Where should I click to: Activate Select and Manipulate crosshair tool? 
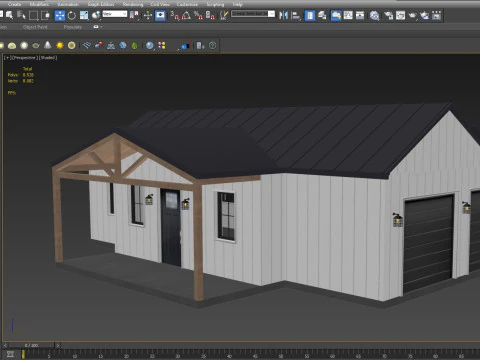click(148, 15)
